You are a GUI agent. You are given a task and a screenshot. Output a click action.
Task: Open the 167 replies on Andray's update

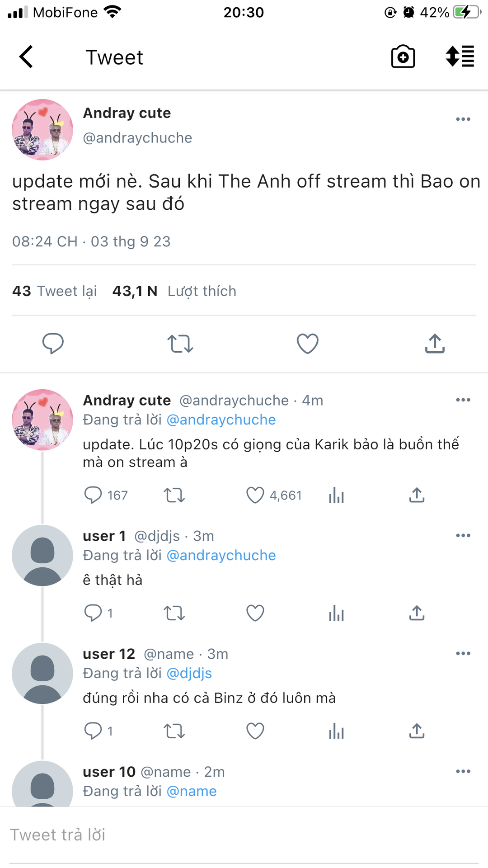click(x=106, y=495)
